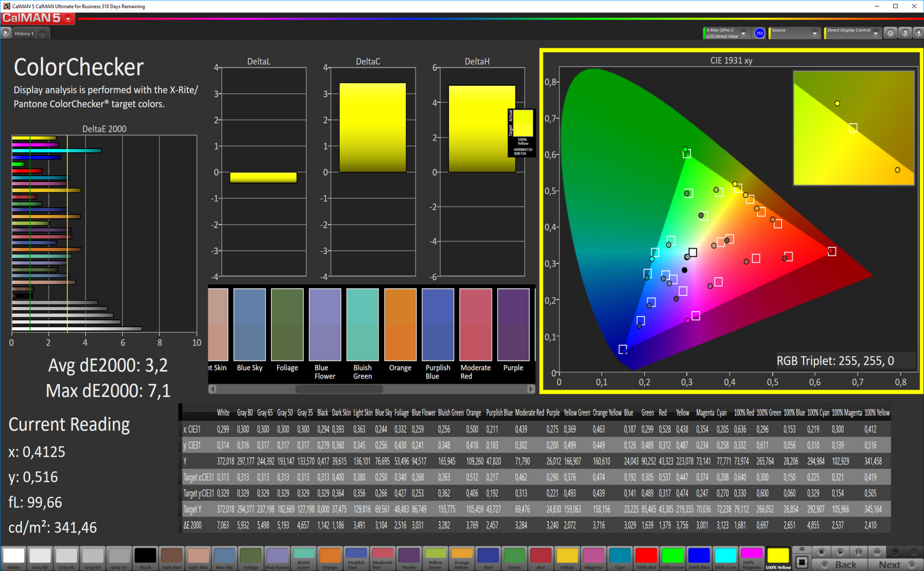Toggle the continuous read infinity icon
The image size is (924, 571).
click(877, 552)
